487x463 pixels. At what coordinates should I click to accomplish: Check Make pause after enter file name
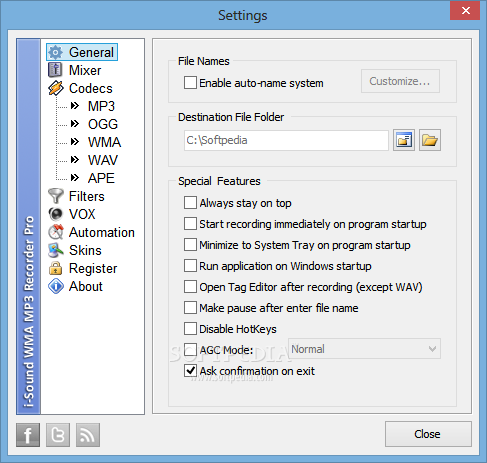[190, 308]
